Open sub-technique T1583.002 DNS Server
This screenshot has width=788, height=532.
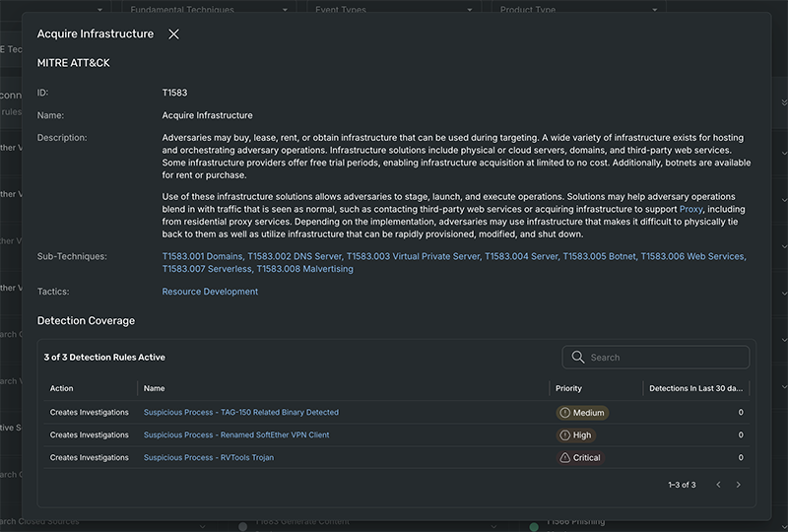[x=295, y=256]
